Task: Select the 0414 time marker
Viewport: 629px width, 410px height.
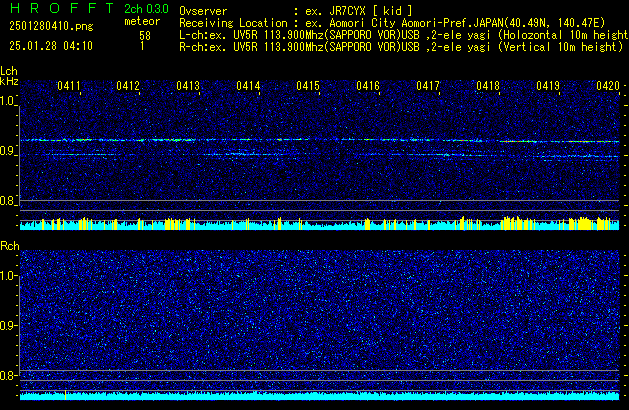Action: [248, 86]
